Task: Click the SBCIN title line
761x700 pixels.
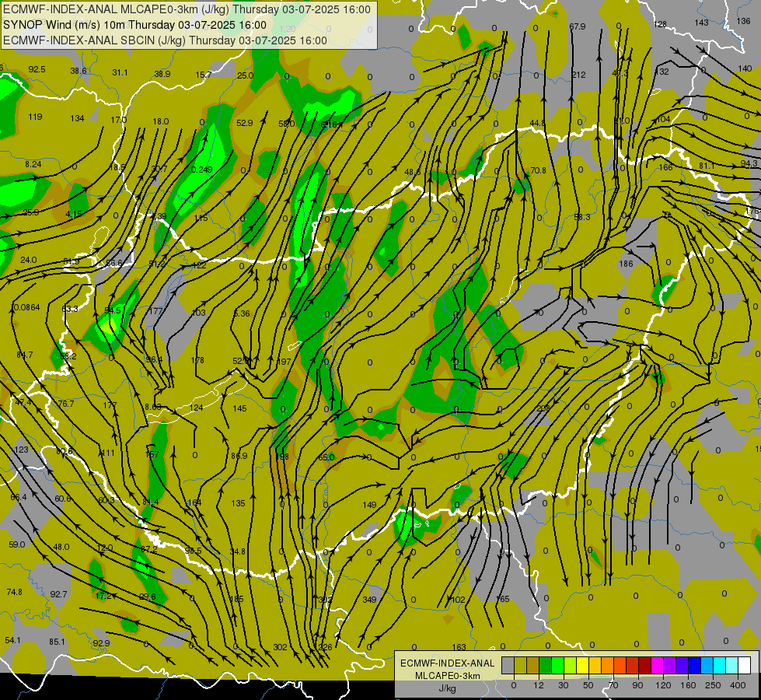Action: click(165, 40)
